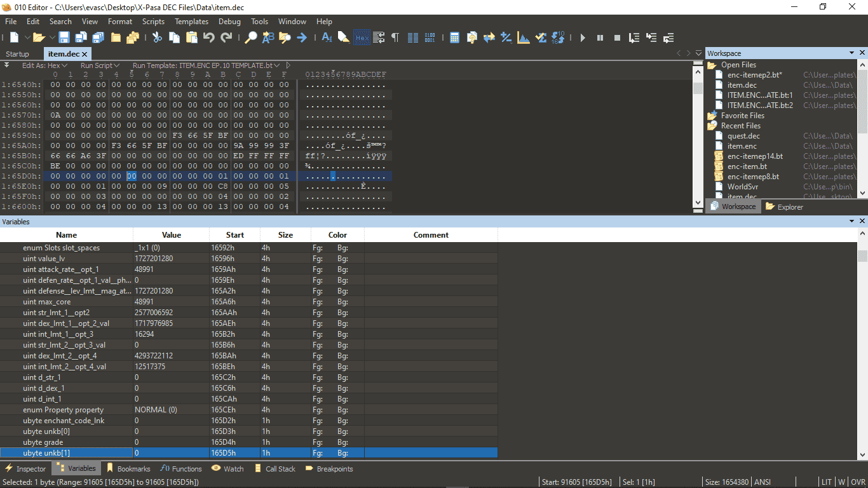Open the Workspace panel dropdown arrow
This screenshot has height=488, width=868.
852,53
